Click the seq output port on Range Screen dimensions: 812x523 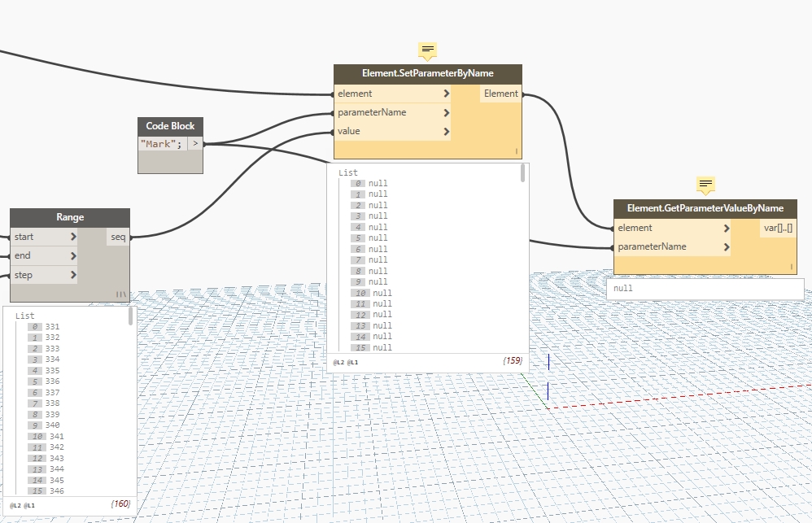118,237
